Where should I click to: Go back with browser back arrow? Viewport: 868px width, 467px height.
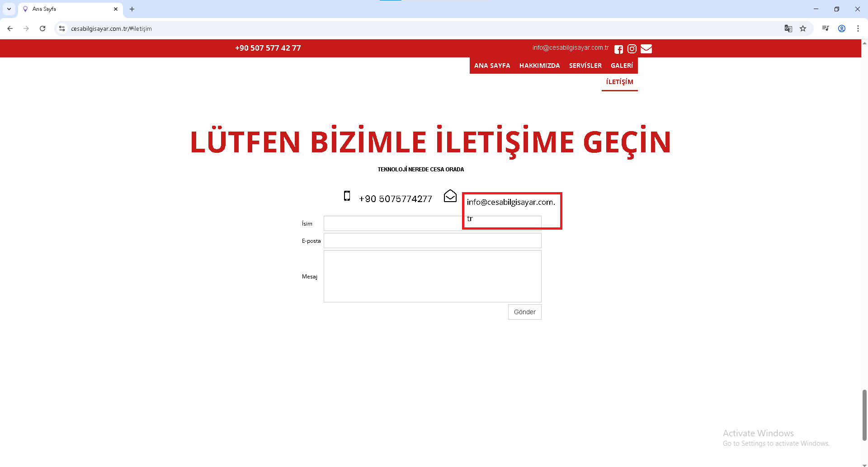(x=10, y=28)
